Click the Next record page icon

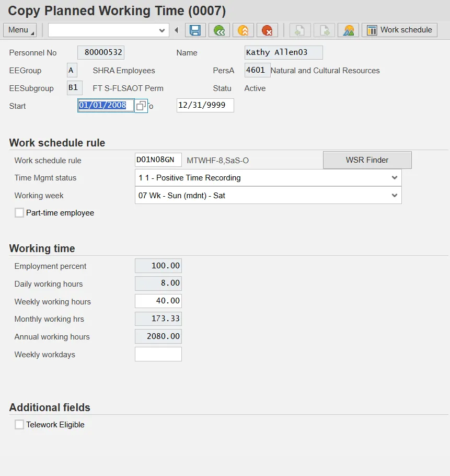click(324, 30)
